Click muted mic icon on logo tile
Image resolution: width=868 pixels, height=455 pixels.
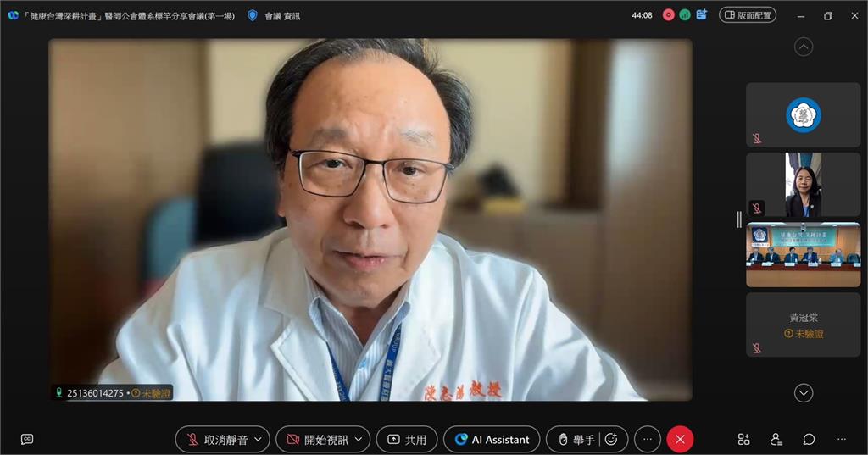757,138
